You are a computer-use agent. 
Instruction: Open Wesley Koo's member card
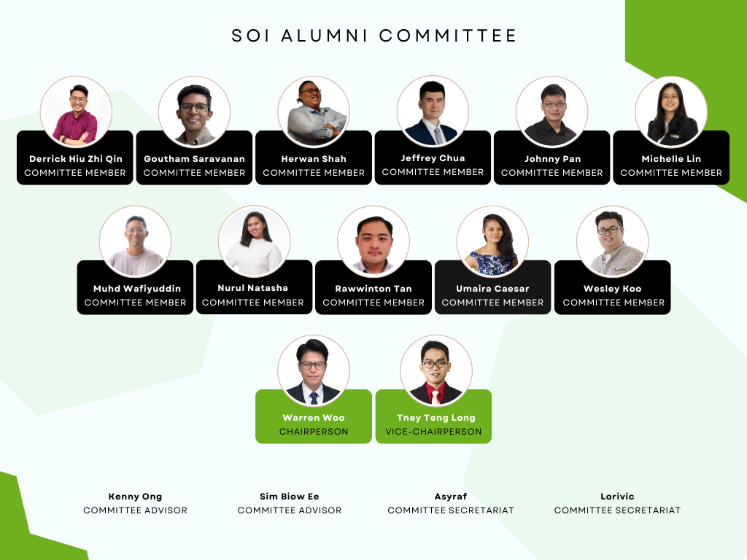pyautogui.click(x=613, y=295)
